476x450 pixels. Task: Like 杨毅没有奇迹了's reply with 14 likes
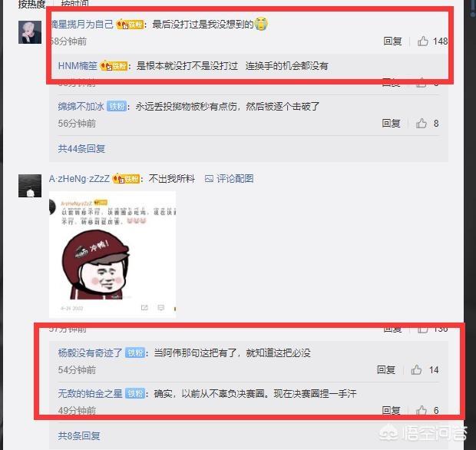click(x=416, y=369)
